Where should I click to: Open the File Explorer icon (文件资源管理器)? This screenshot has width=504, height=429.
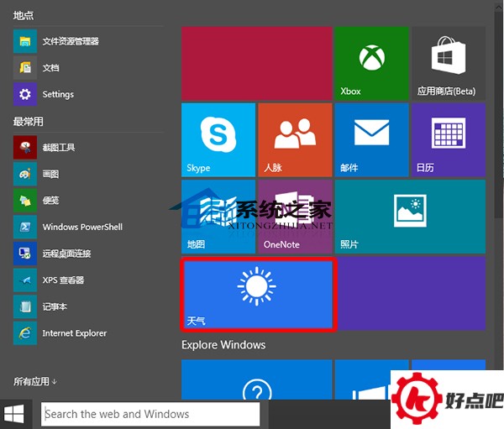(x=25, y=41)
